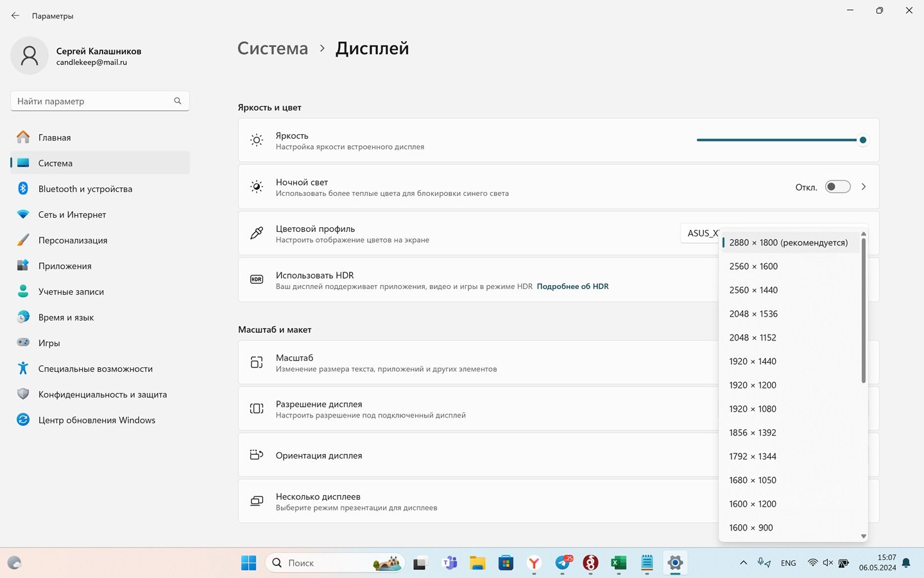This screenshot has width=924, height=578.
Task: Open the Масштаб settings row
Action: pyautogui.click(x=478, y=363)
